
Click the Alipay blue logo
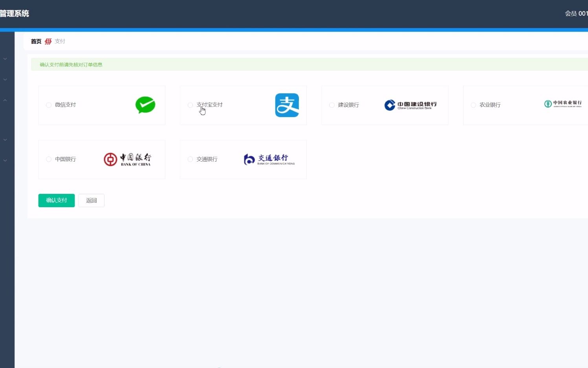pyautogui.click(x=287, y=105)
